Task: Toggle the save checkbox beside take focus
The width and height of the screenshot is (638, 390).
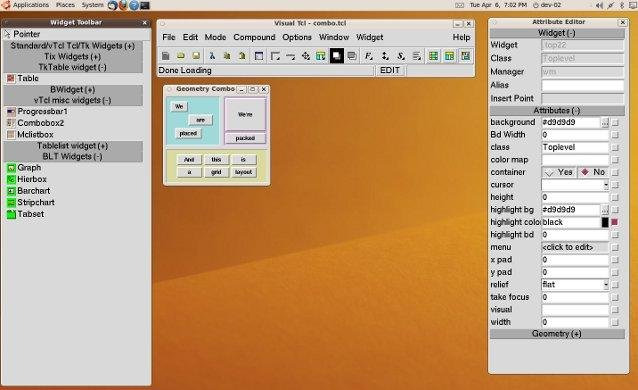Action: point(615,297)
